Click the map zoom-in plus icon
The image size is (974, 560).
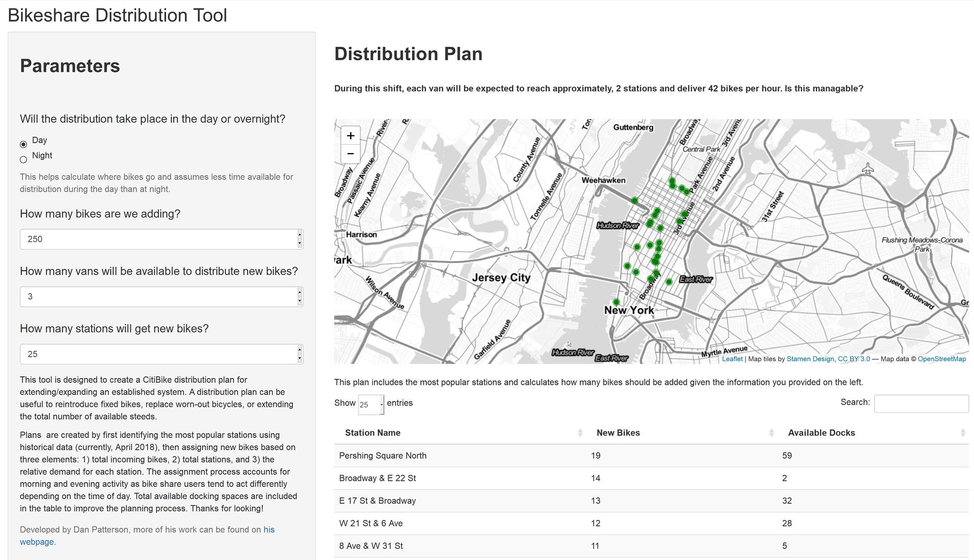coord(351,136)
